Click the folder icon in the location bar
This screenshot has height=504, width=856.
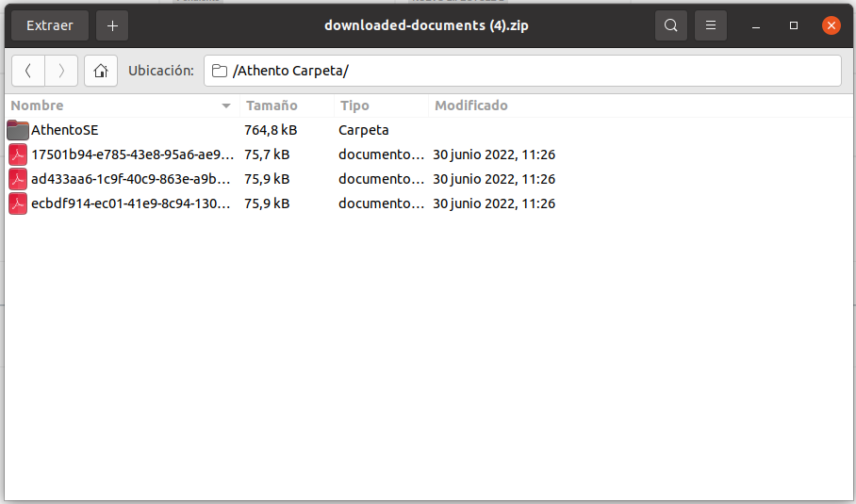point(220,71)
